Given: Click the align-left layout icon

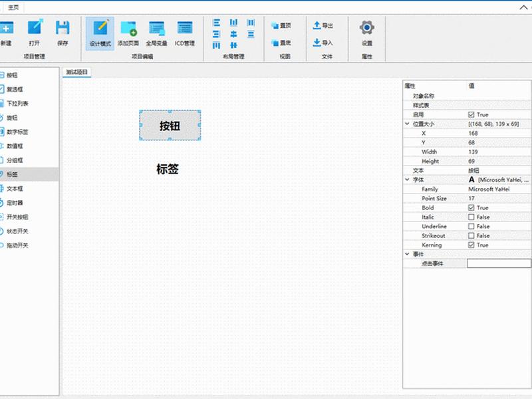Looking at the screenshot, I should point(217,23).
